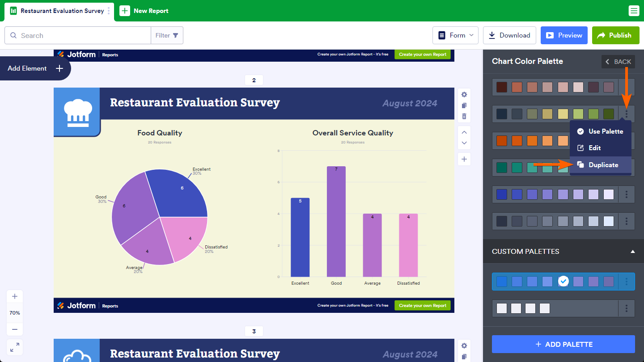Delete page 2 with the trash icon

(464, 116)
